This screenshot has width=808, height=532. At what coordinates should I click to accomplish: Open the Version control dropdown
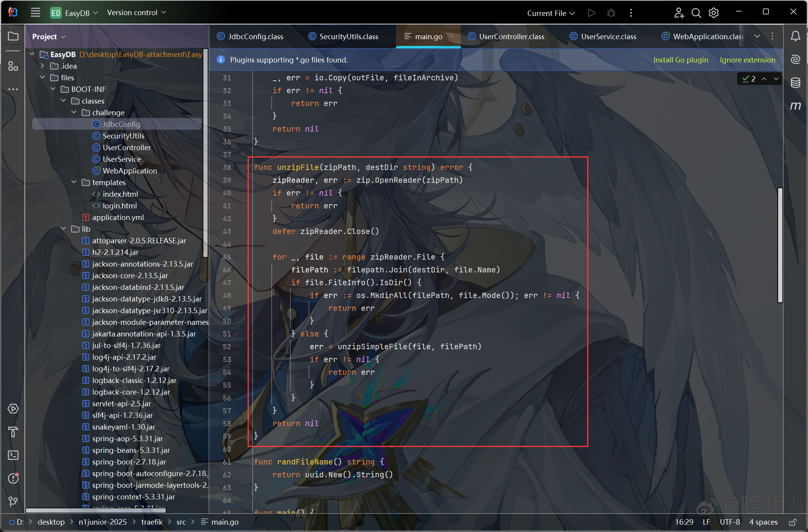(x=136, y=12)
